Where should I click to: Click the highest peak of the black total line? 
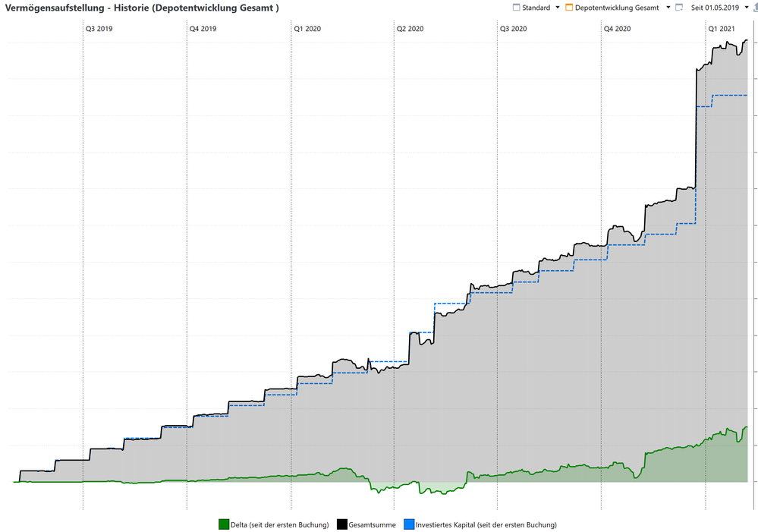(746, 40)
